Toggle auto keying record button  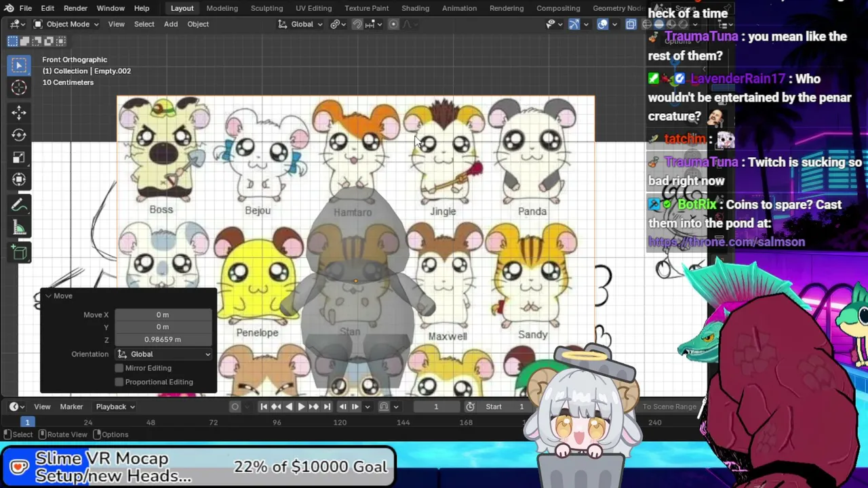click(x=235, y=407)
